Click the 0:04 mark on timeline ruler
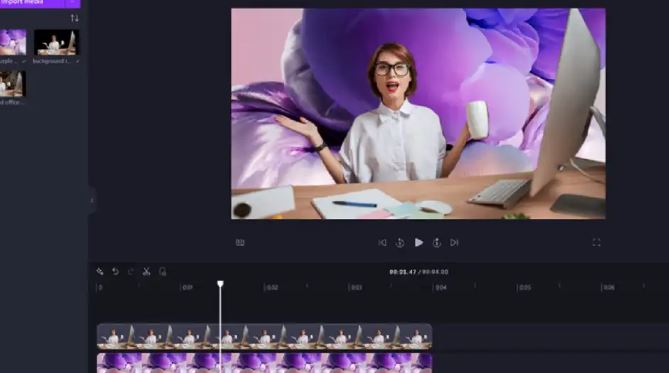The height and width of the screenshot is (373, 669). tap(440, 288)
